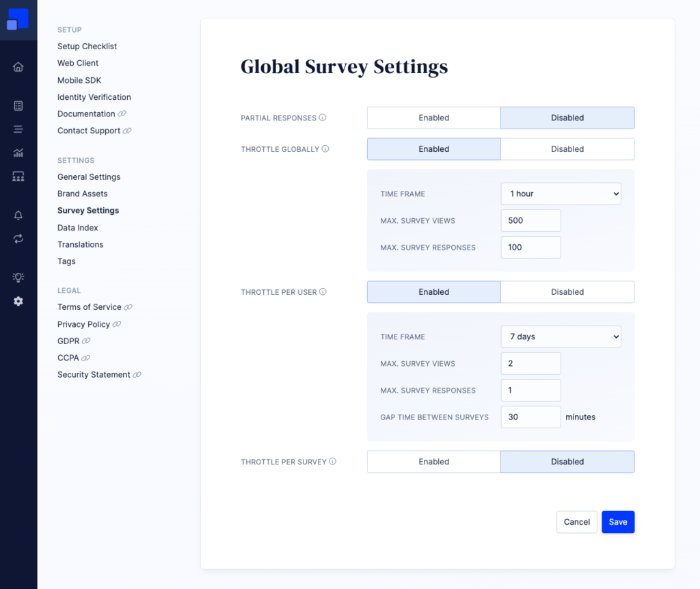This screenshot has height=589, width=700.
Task: Go to Data Index
Action: coord(78,228)
